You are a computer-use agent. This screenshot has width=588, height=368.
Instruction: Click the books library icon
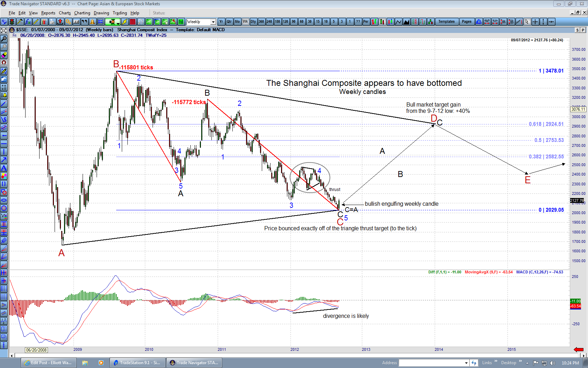[44, 22]
